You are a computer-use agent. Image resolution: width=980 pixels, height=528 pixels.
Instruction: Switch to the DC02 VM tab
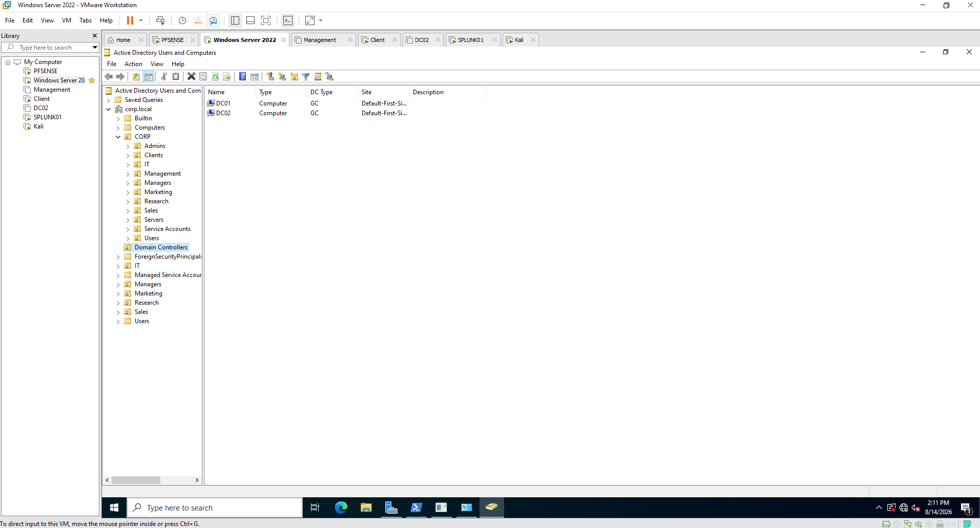(422, 40)
